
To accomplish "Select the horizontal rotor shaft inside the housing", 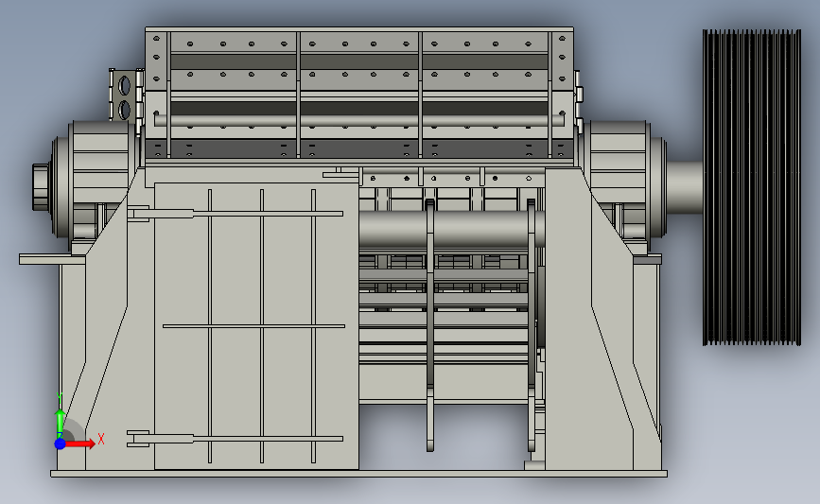I will tap(451, 229).
